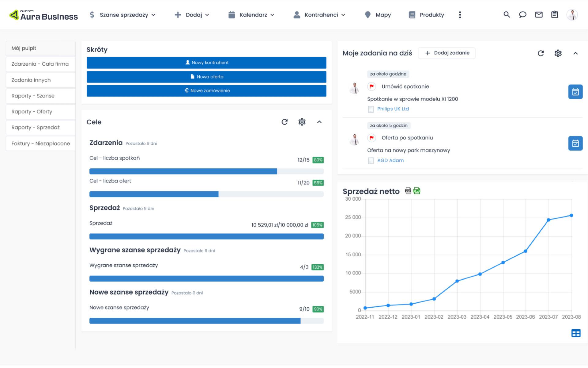Click the Cel - liczba spotkań progress bar

pos(206,171)
